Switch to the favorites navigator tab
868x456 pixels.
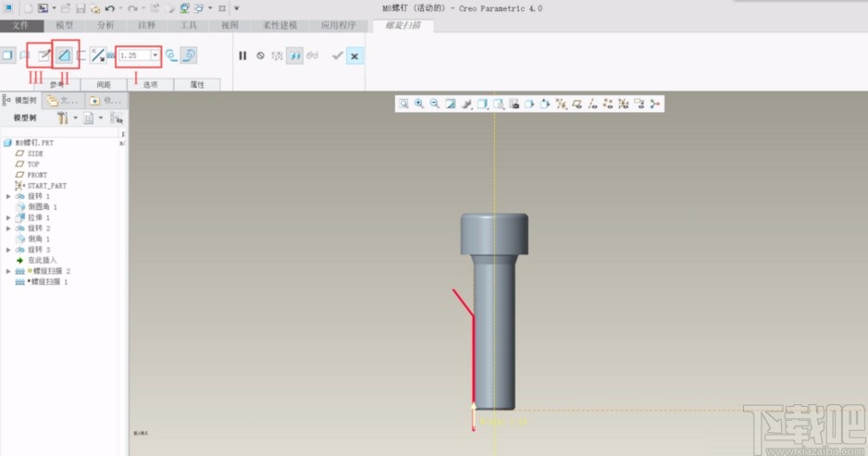tap(105, 100)
